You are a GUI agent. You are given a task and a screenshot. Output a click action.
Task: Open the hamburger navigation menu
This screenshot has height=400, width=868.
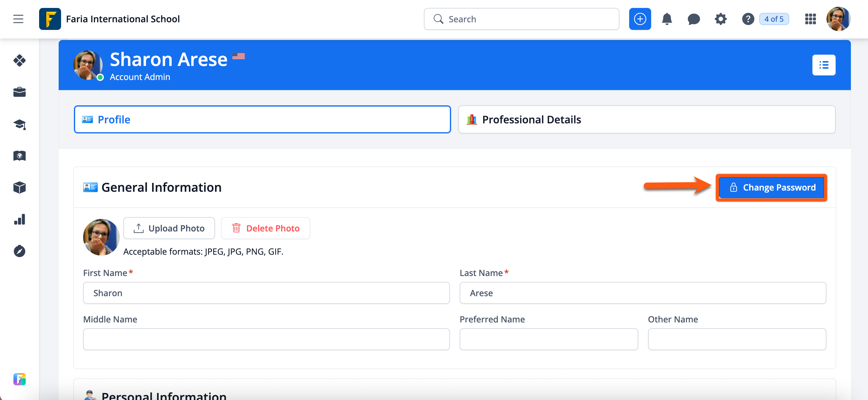click(18, 19)
